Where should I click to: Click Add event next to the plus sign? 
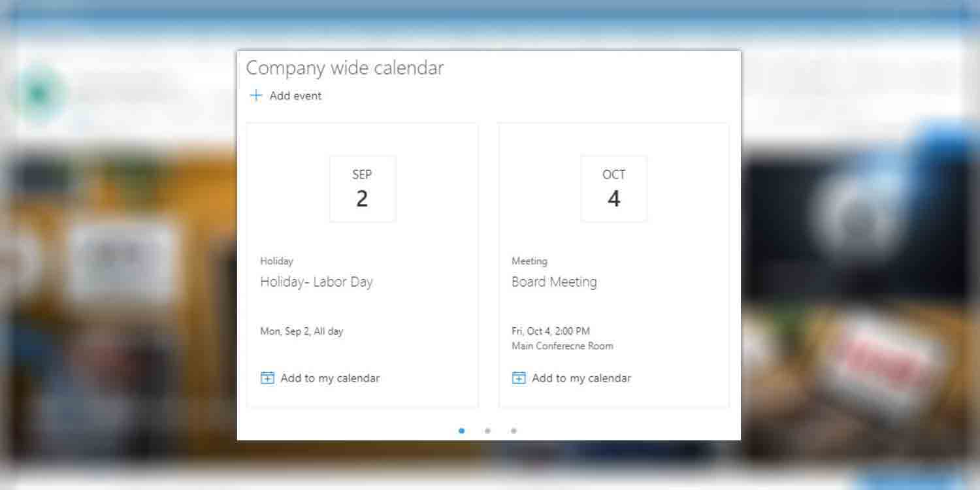coord(295,95)
